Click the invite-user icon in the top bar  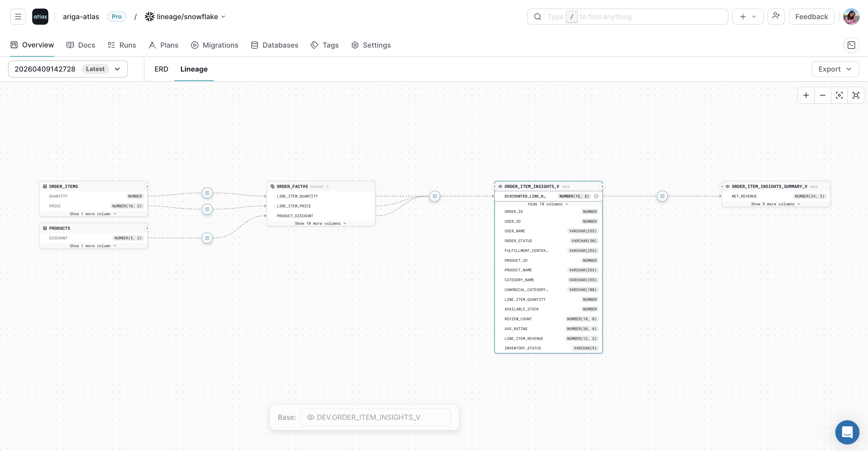[776, 16]
